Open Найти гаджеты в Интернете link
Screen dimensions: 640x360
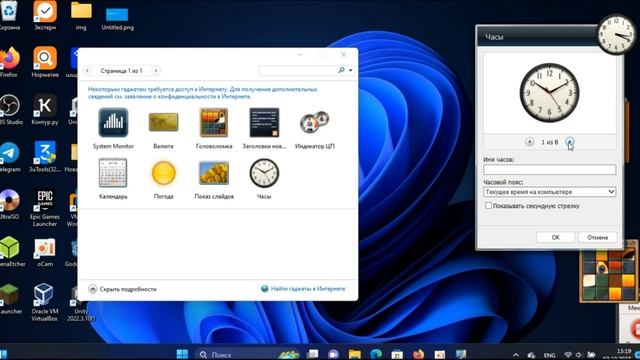[x=303, y=289]
